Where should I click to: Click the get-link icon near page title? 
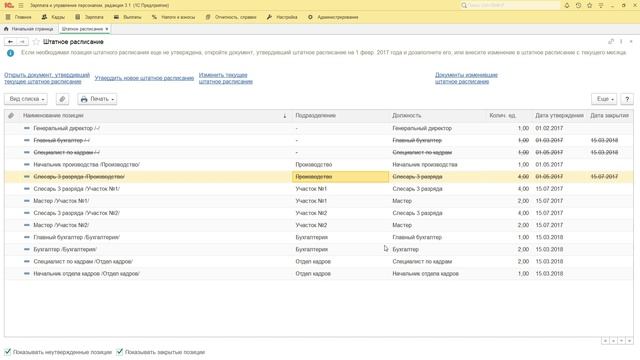point(611,42)
